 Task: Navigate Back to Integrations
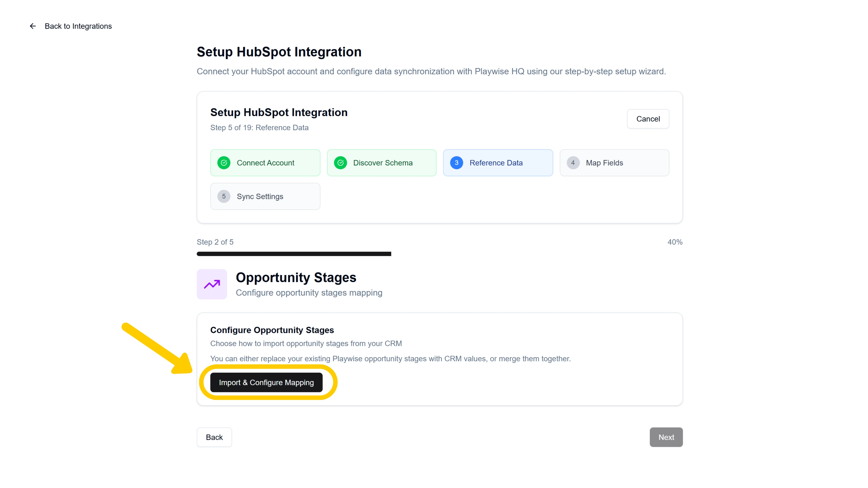tap(78, 26)
